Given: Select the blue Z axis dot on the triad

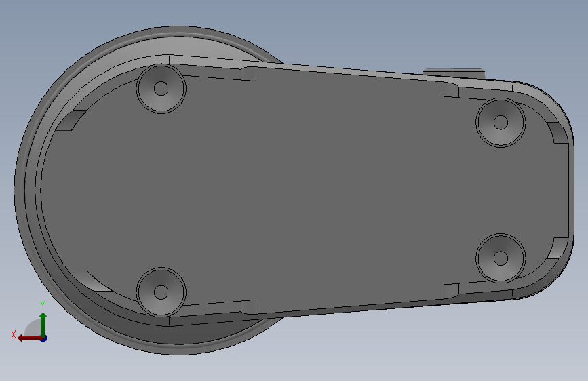Looking at the screenshot, I should click(44, 338).
